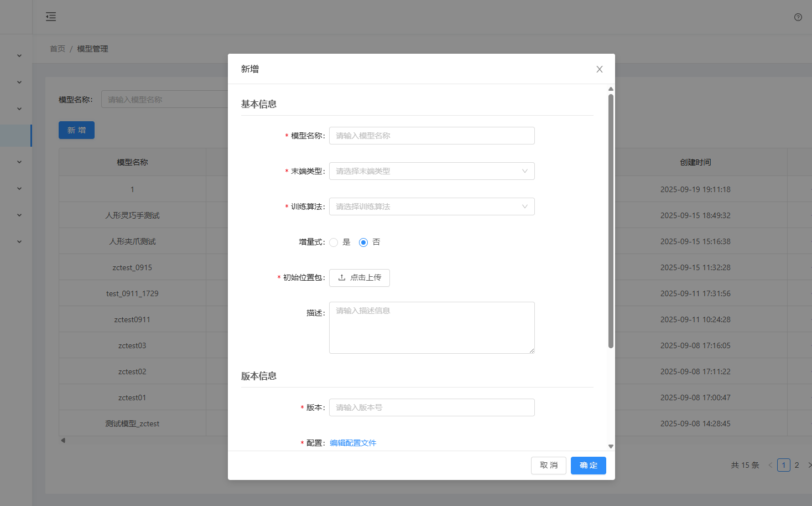Click the left scroll arrow below the table
Screen dimensions: 812x506
click(x=63, y=440)
